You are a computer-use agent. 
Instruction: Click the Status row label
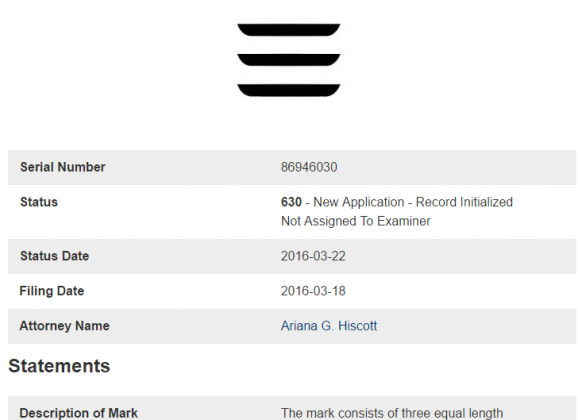[39, 202]
